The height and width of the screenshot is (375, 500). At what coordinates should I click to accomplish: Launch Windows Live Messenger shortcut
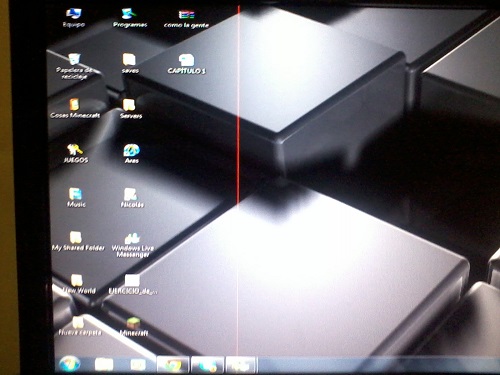(133, 245)
